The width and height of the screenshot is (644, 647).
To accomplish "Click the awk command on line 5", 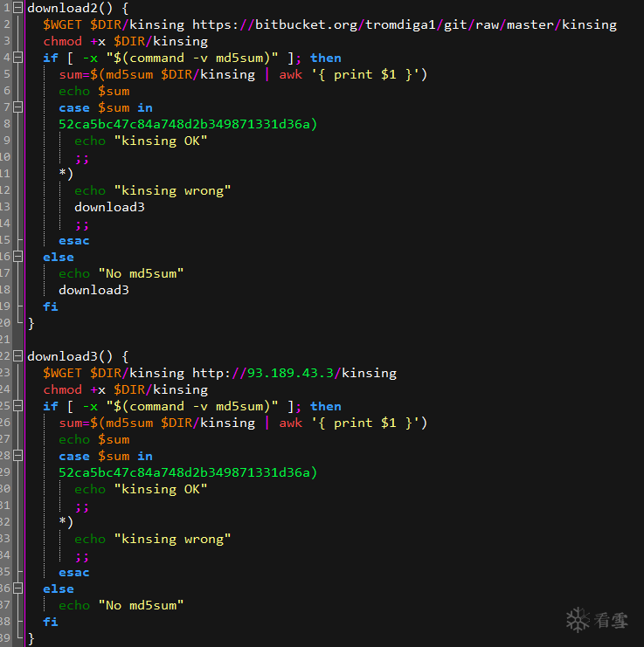I will [x=291, y=74].
